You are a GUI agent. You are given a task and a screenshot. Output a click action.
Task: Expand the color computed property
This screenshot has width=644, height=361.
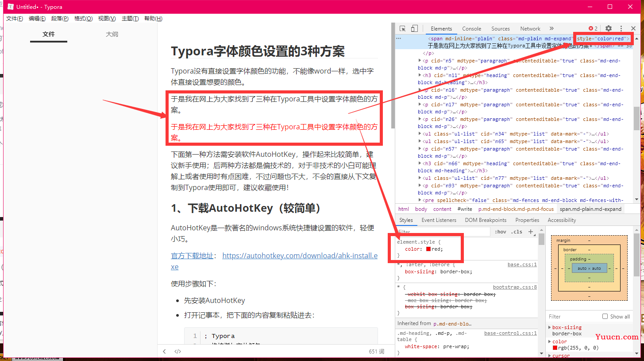point(550,342)
